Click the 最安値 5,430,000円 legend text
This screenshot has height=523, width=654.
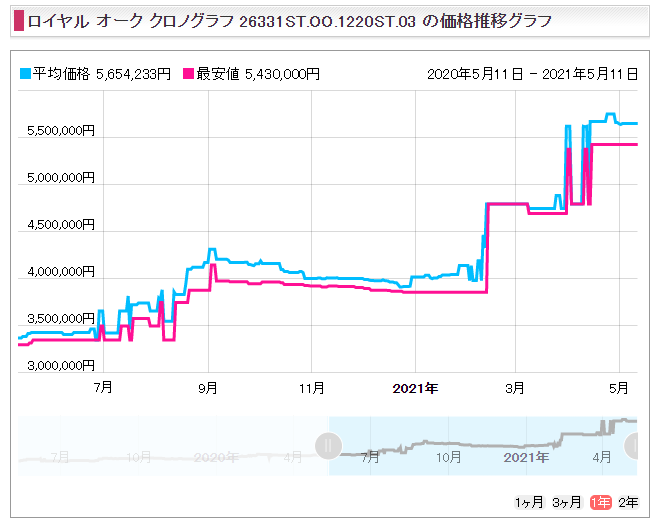pyautogui.click(x=258, y=74)
